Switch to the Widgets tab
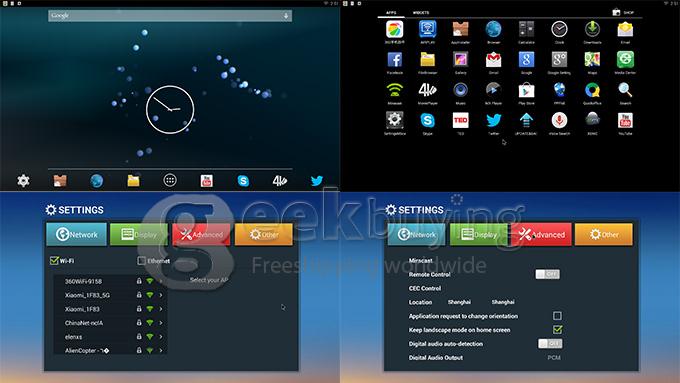 pos(421,13)
